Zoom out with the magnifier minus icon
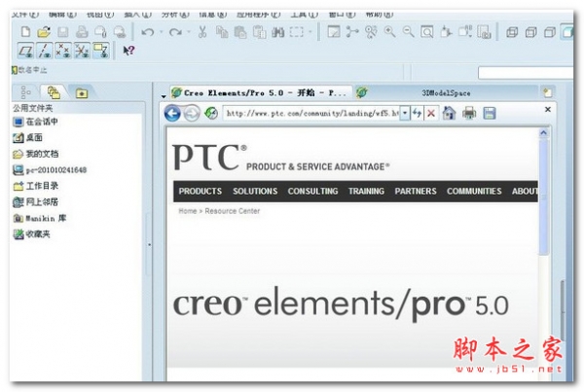 tap(408, 32)
